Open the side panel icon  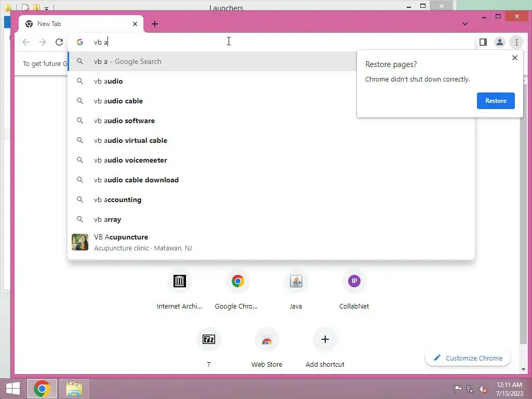pos(483,42)
